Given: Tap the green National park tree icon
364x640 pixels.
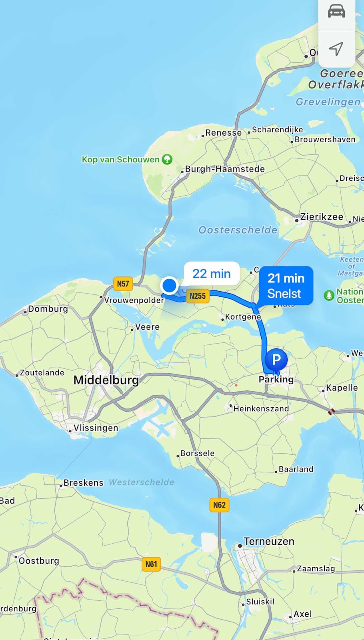Looking at the screenshot, I should (329, 296).
